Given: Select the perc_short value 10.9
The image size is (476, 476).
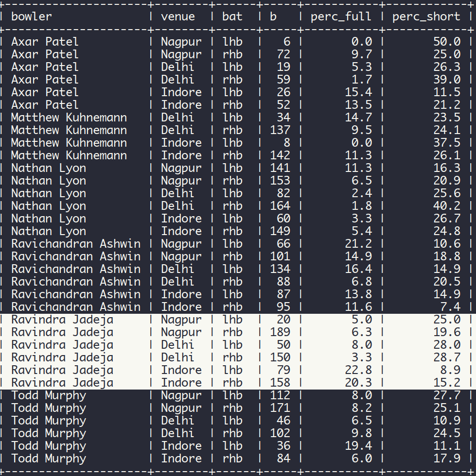Looking at the screenshot, I should coord(447,421).
